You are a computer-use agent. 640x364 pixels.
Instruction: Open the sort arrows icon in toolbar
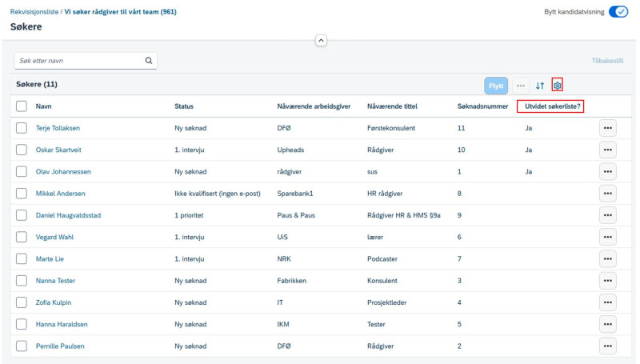540,86
